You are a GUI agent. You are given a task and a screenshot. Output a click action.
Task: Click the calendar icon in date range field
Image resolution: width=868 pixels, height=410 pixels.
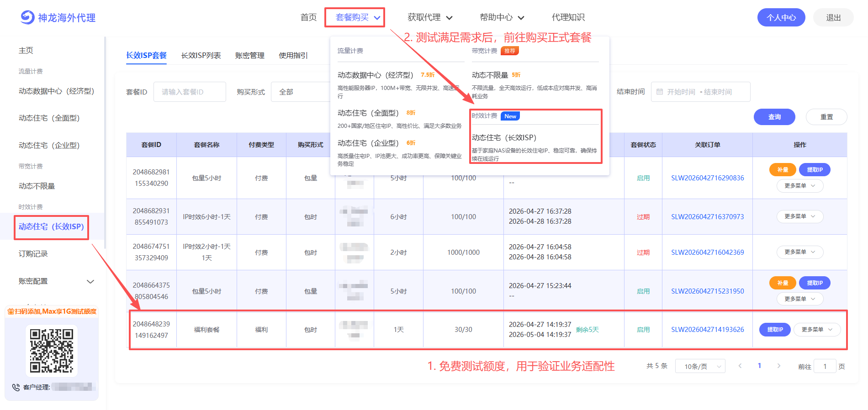(659, 92)
